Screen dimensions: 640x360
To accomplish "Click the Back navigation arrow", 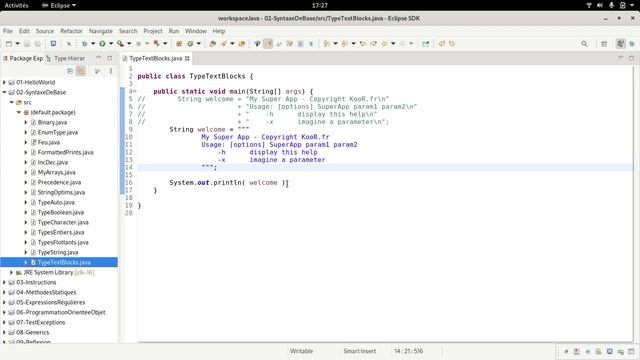I will click(x=384, y=44).
